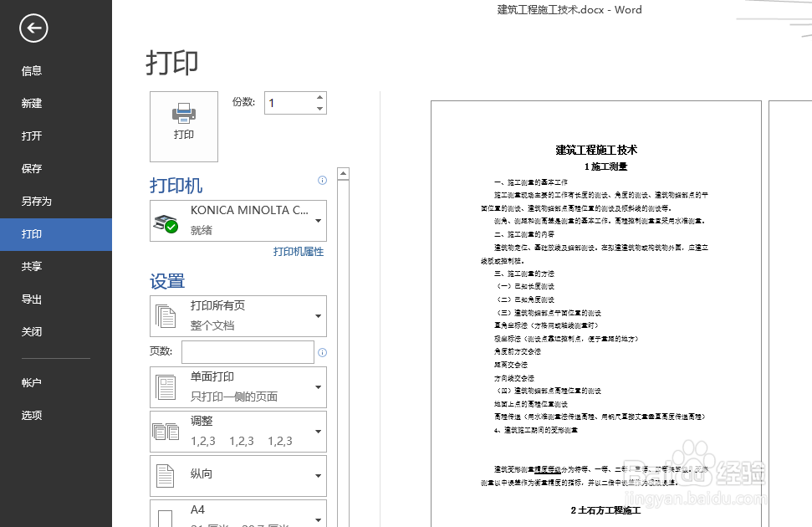Open Word 选项
812x527 pixels.
tap(32, 415)
